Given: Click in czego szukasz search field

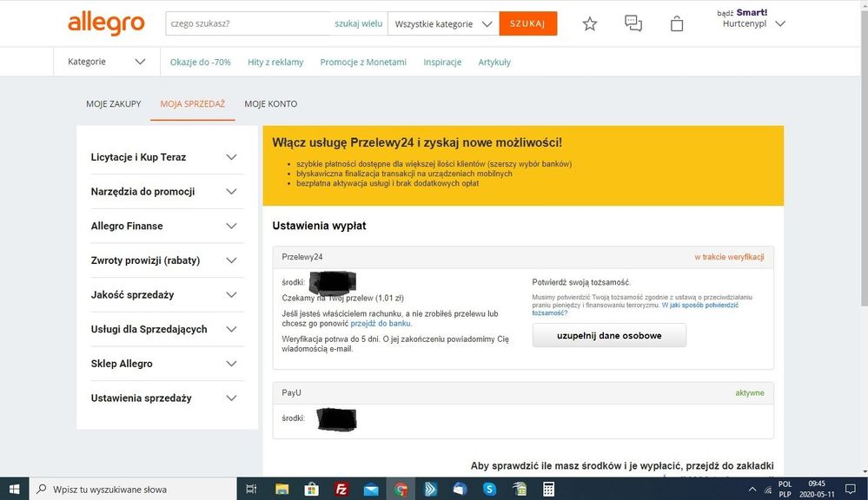Looking at the screenshot, I should coord(249,23).
